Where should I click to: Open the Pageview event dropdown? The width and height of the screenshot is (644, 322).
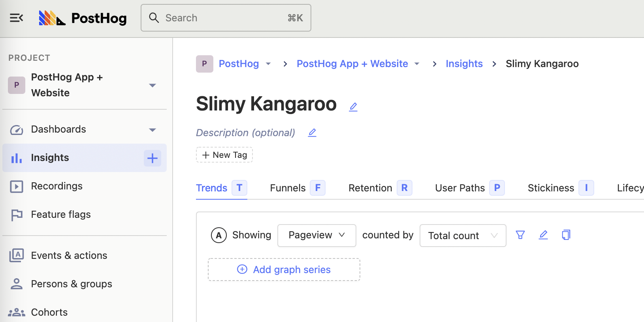pos(317,236)
